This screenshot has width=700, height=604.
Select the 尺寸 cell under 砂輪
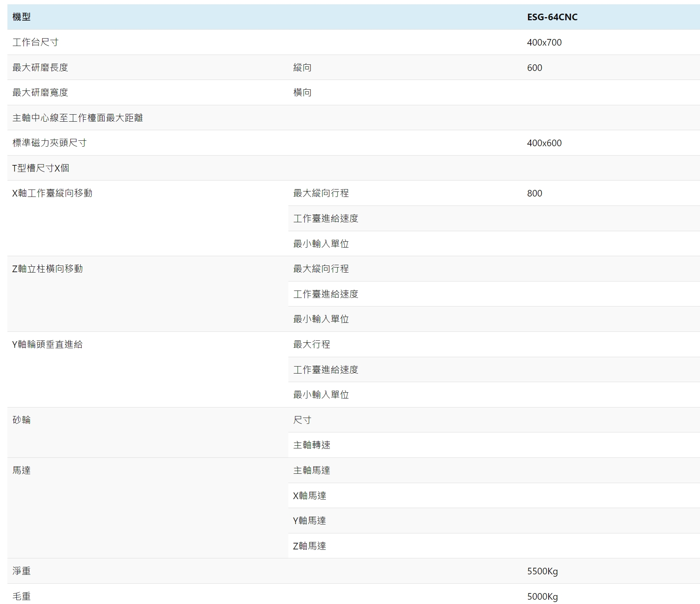(x=302, y=420)
